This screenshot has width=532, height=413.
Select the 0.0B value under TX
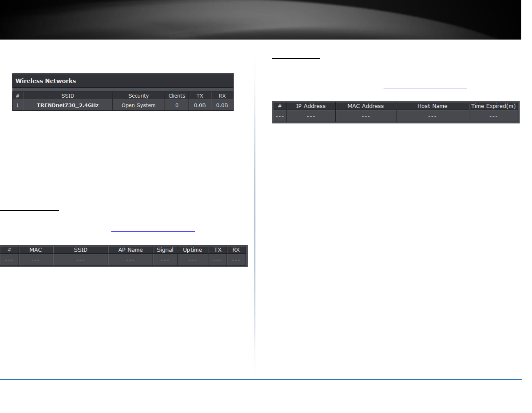(200, 105)
